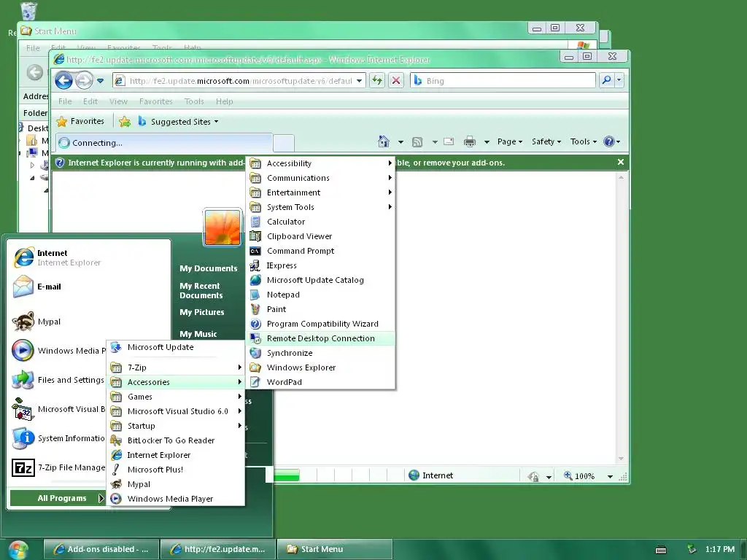This screenshot has width=747, height=560.
Task: Click the Add to Favorites Bar star icon
Action: [x=125, y=122]
